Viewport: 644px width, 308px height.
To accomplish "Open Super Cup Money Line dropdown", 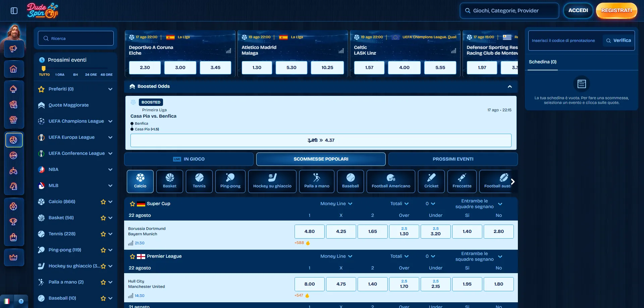I will (336, 204).
